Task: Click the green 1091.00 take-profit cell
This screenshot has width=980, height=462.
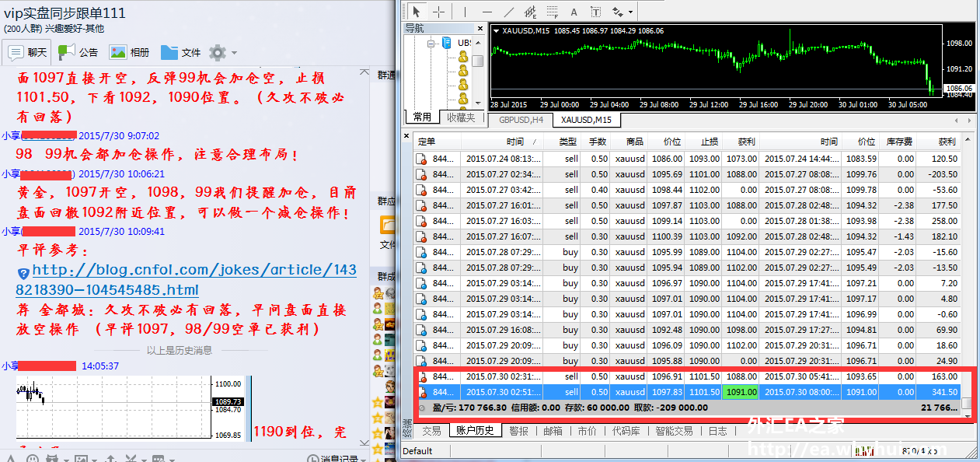Action: (x=741, y=392)
